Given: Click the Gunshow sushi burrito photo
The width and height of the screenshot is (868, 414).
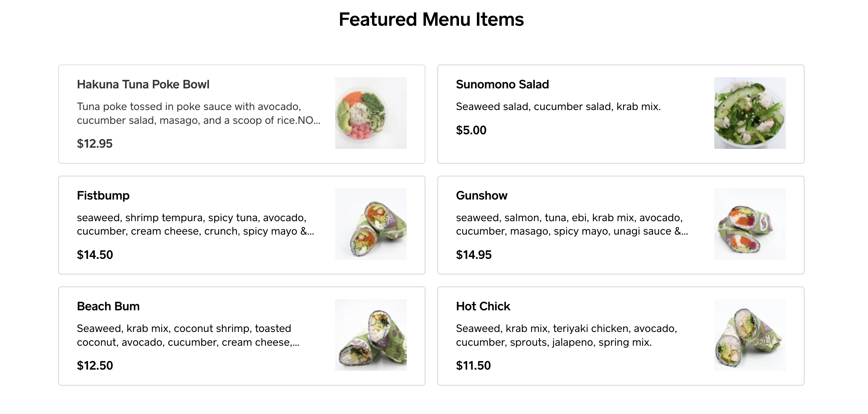Looking at the screenshot, I should coord(750,225).
